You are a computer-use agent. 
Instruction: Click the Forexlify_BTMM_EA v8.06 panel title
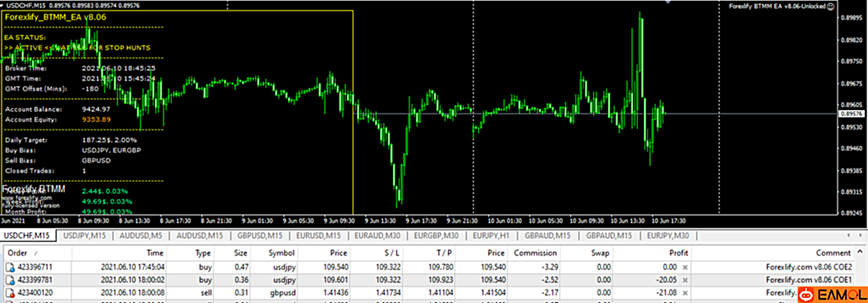[55, 17]
